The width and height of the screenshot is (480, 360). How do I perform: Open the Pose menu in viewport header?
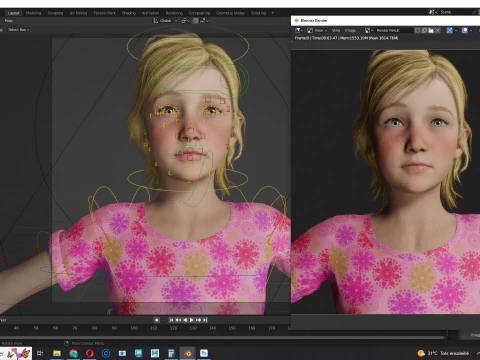coord(9,21)
